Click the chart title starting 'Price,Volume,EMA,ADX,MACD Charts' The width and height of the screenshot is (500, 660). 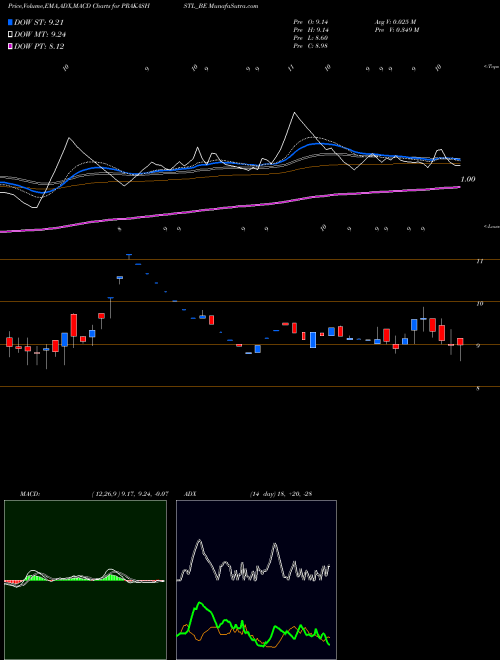pos(79,6)
